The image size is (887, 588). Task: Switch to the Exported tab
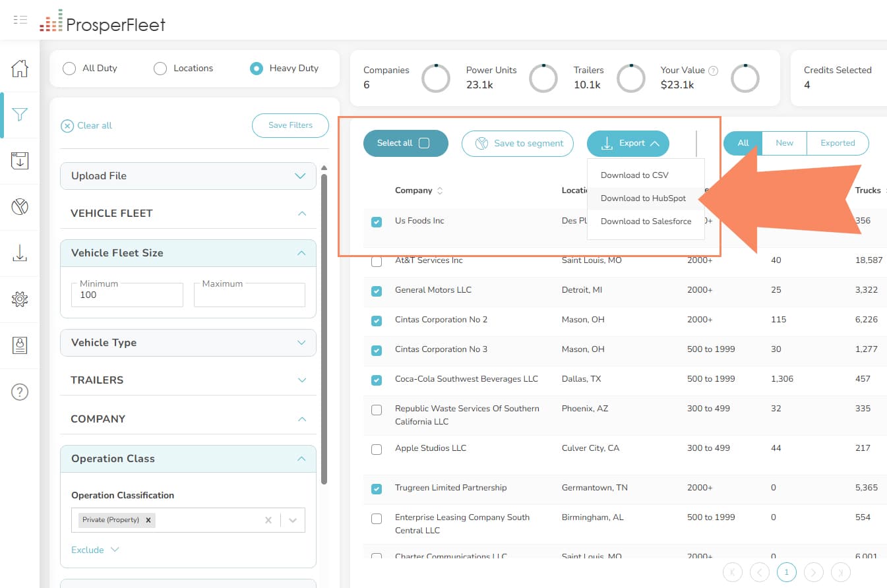click(x=838, y=143)
